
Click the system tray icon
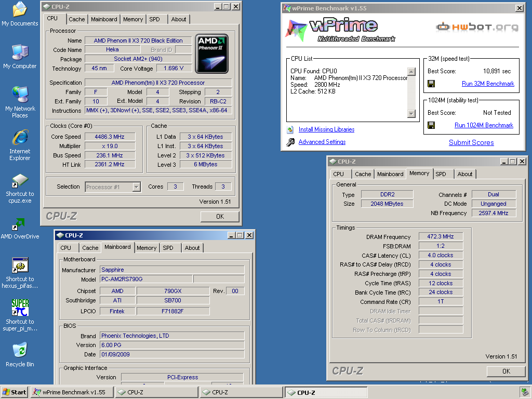[525, 392]
